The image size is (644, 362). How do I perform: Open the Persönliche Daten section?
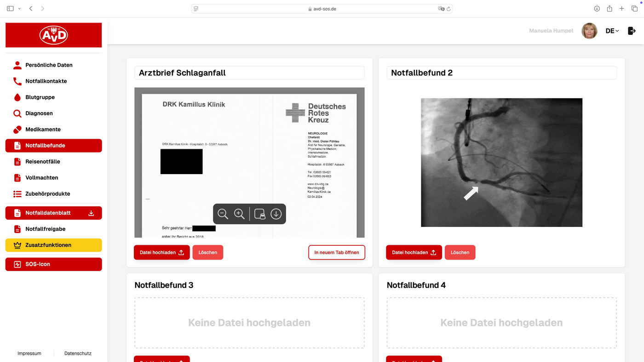pos(53,65)
